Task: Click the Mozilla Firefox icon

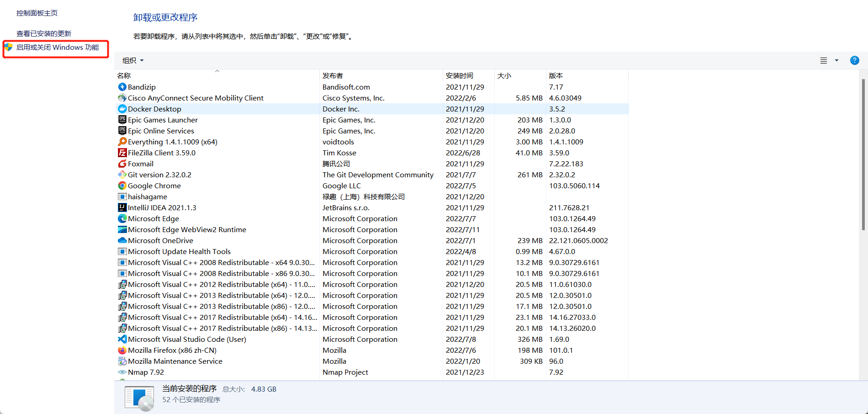Action: pyautogui.click(x=122, y=350)
